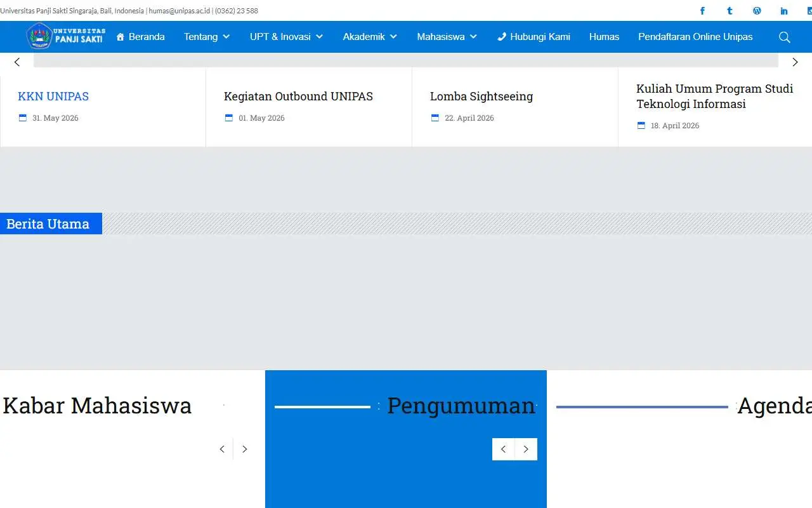Open Kuliah Umum Program Studi article
812x508 pixels.
(x=715, y=97)
